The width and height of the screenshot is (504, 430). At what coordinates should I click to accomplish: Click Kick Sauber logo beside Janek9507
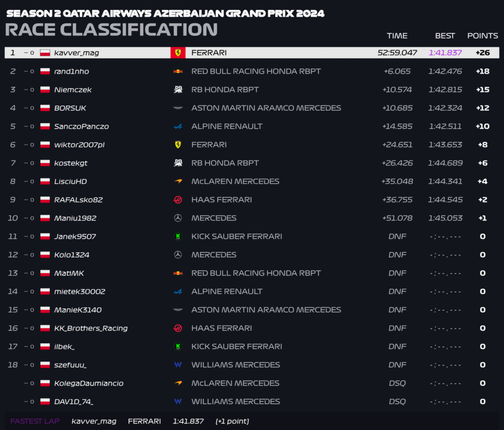click(178, 236)
